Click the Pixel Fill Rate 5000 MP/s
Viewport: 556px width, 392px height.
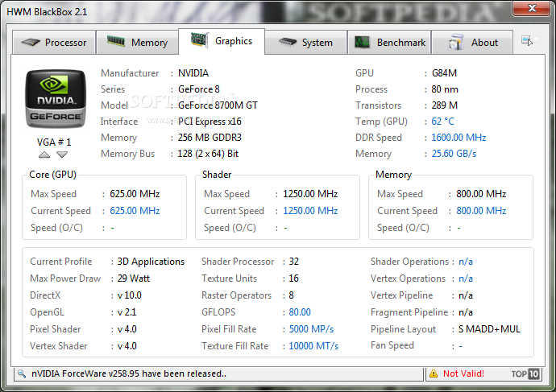coord(311,329)
